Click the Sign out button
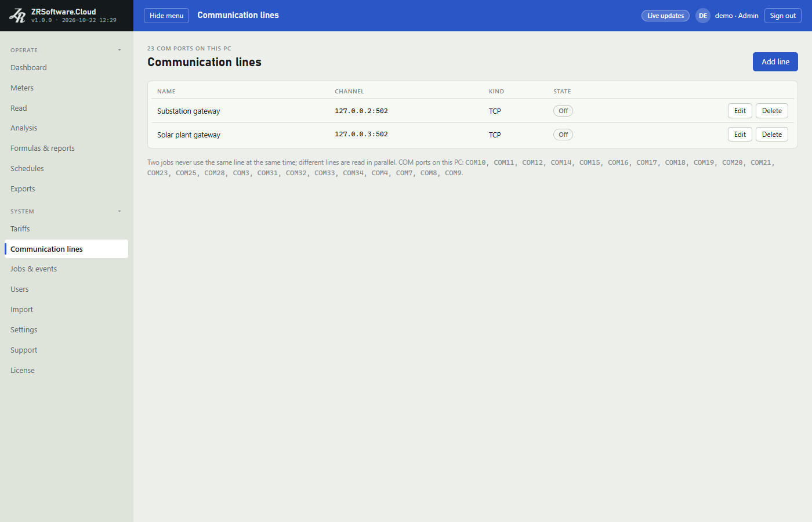 point(782,16)
